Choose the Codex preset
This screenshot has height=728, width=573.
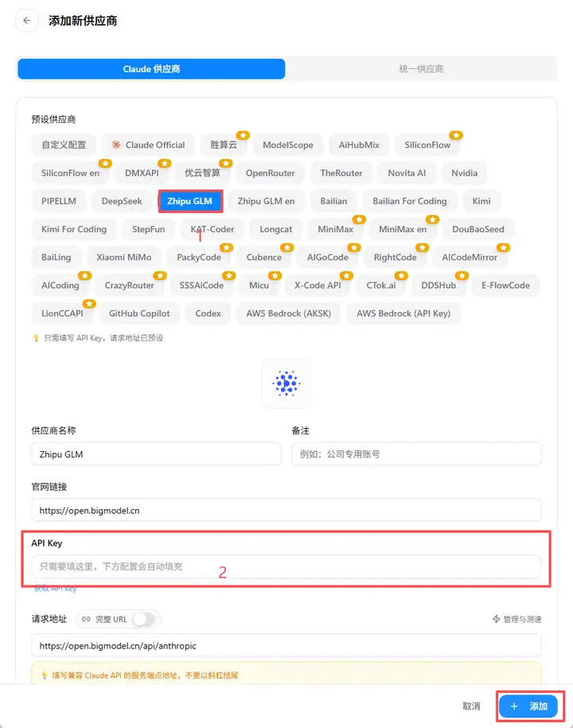tap(208, 313)
